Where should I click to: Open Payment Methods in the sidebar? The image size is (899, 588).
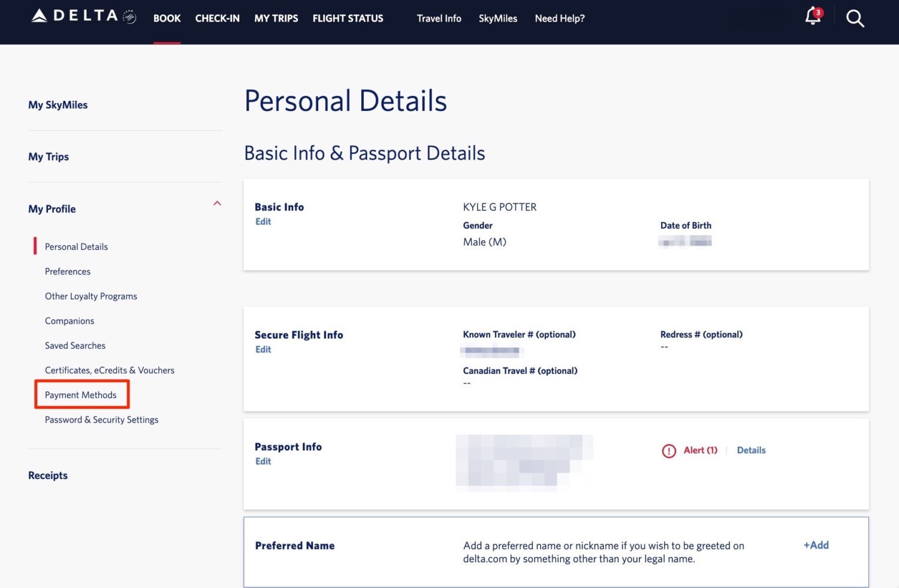[x=80, y=394]
